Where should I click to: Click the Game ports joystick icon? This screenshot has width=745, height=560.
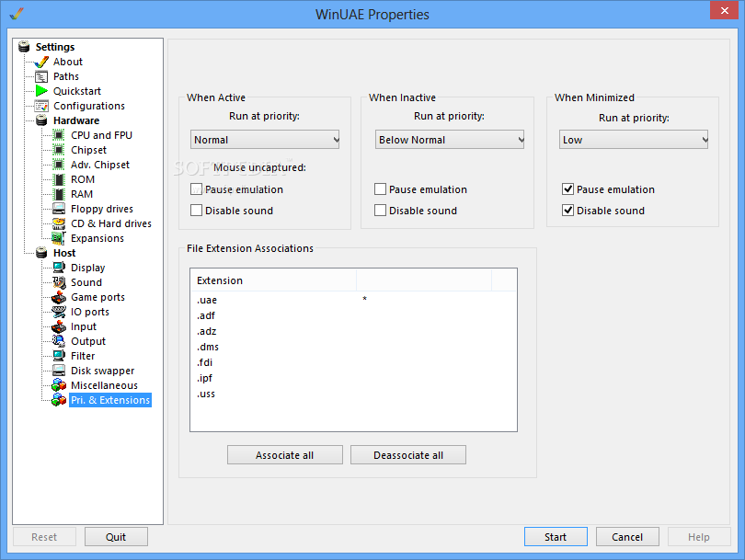click(x=59, y=297)
